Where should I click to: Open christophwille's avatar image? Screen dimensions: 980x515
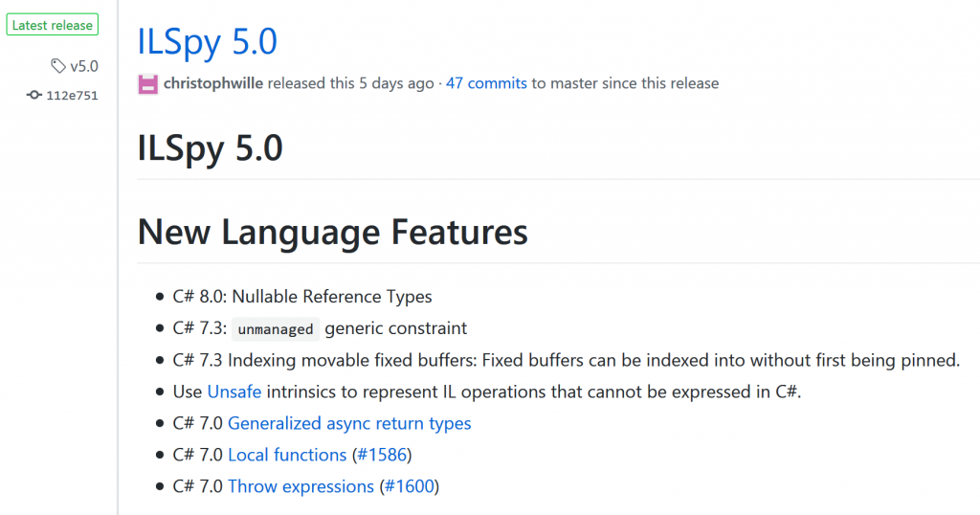[x=147, y=83]
